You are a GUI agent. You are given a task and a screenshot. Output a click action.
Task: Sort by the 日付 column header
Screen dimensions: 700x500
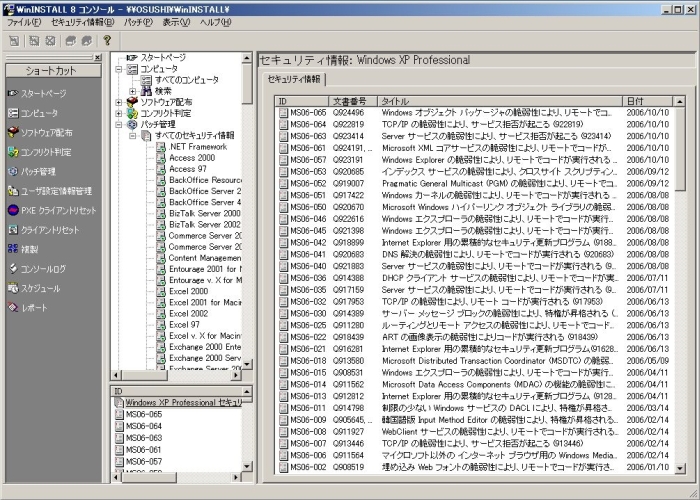pos(647,101)
